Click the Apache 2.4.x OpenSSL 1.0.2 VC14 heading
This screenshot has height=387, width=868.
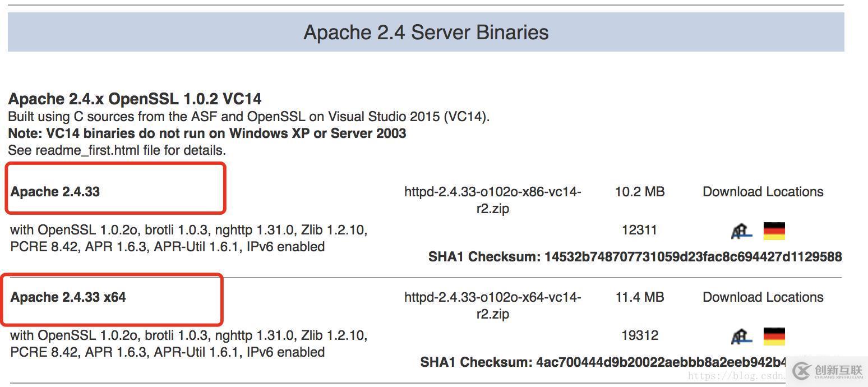[135, 99]
